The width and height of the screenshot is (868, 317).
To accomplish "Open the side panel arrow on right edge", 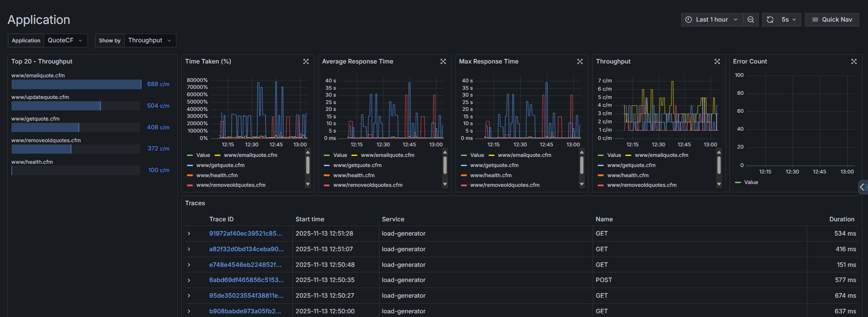I will (x=862, y=187).
